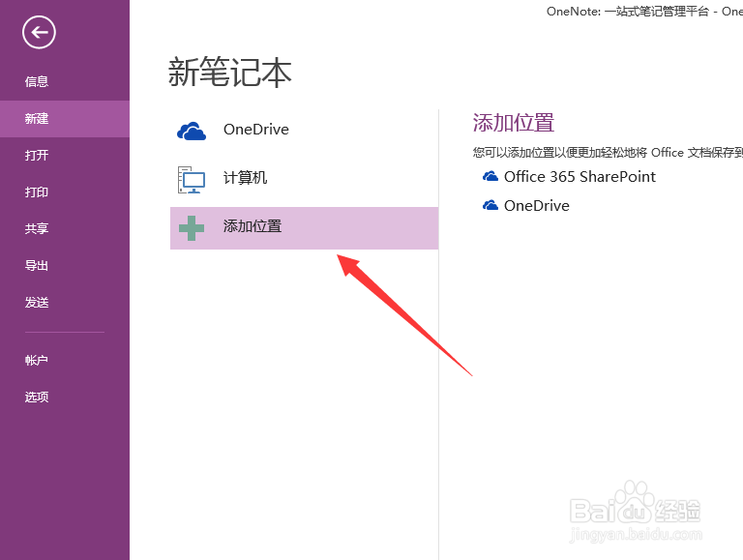Click the green plus icon for 添加位置
Screen dimensions: 743x560
pyautogui.click(x=192, y=228)
